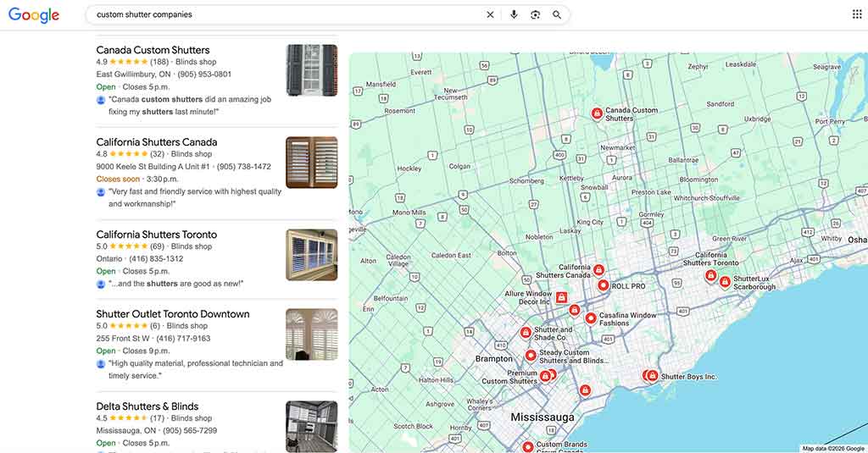Click review 'High quality material, professional technician'
This screenshot has width=868, height=453.
(x=196, y=369)
